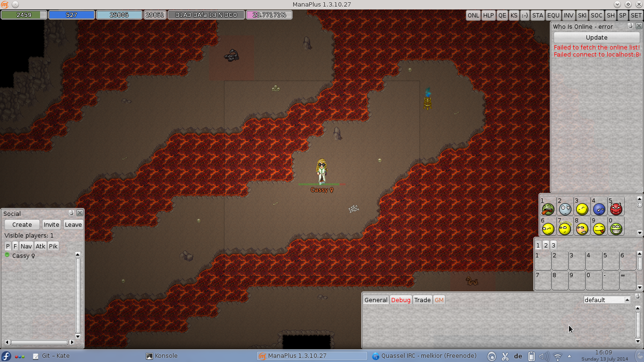Click Update in Who Is Online
The image size is (644, 362).
(596, 37)
